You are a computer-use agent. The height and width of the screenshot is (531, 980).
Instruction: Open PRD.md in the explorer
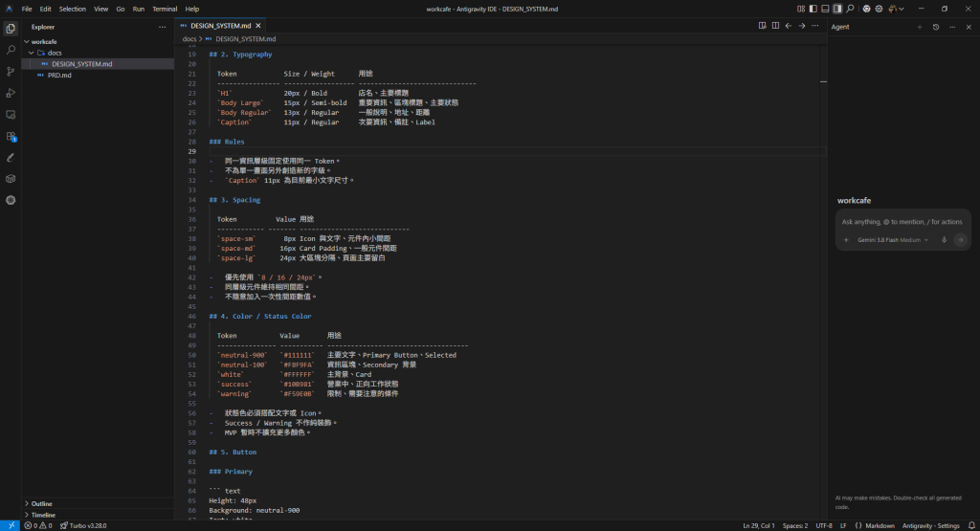(59, 75)
